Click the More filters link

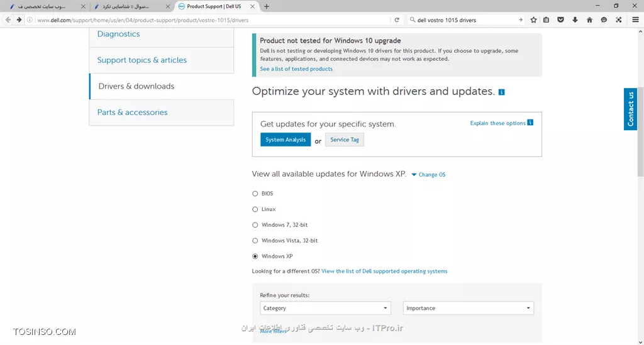click(273, 331)
